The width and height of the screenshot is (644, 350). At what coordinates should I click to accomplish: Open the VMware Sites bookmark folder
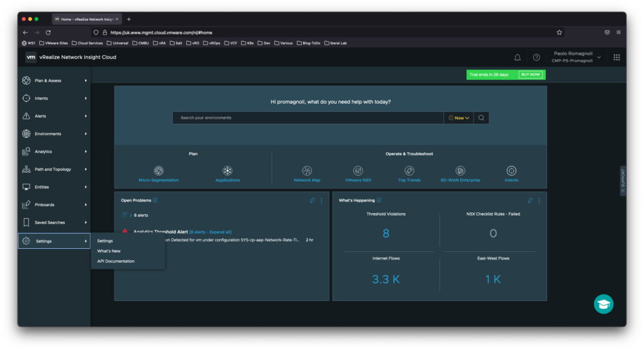pos(53,43)
